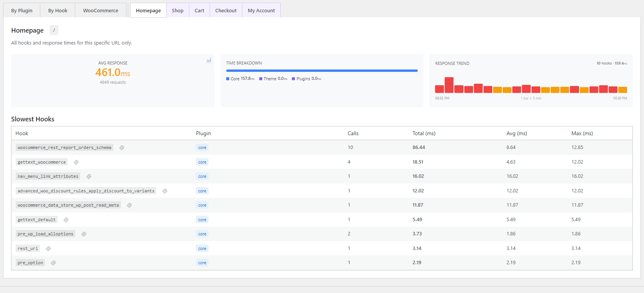
Task: Click the 08:55 PM trend axis label
Action: click(442, 98)
